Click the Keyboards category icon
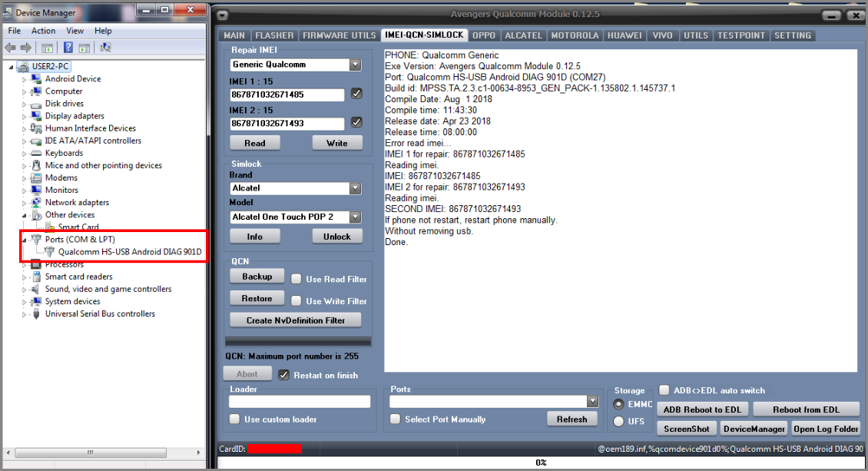This screenshot has height=471, width=868. click(36, 153)
